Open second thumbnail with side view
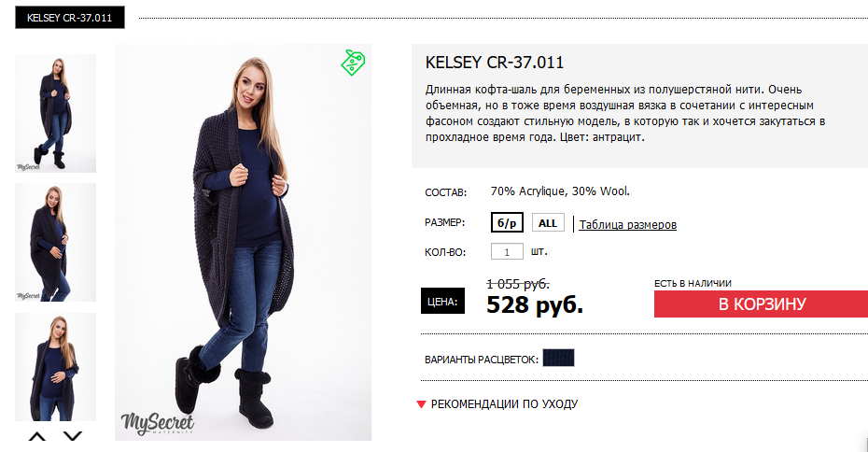This screenshot has width=868, height=452. [x=55, y=242]
